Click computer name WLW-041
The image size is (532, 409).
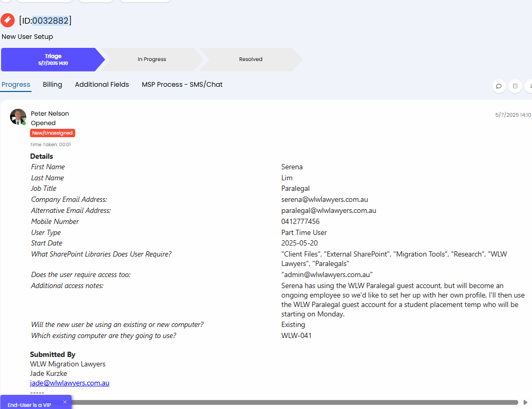[x=296, y=336]
